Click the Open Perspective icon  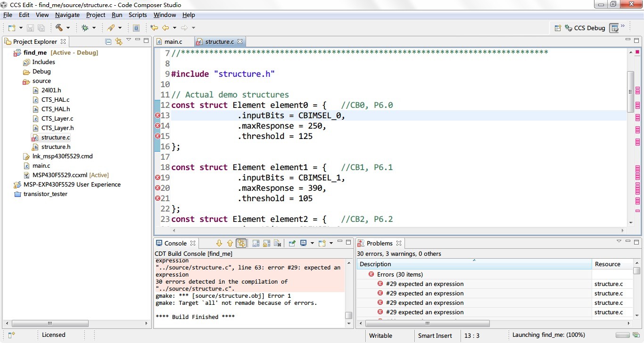pos(557,28)
